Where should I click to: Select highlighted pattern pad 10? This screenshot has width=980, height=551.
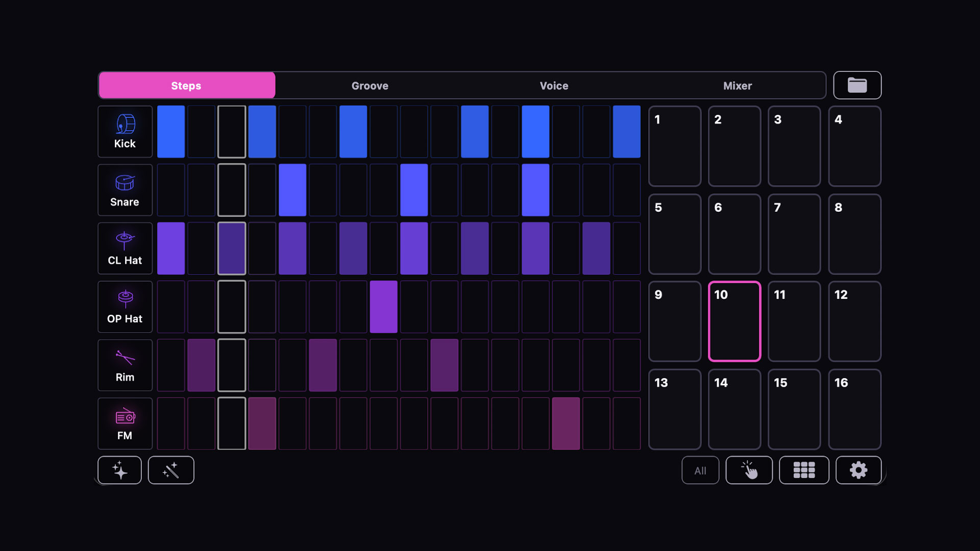tap(734, 321)
